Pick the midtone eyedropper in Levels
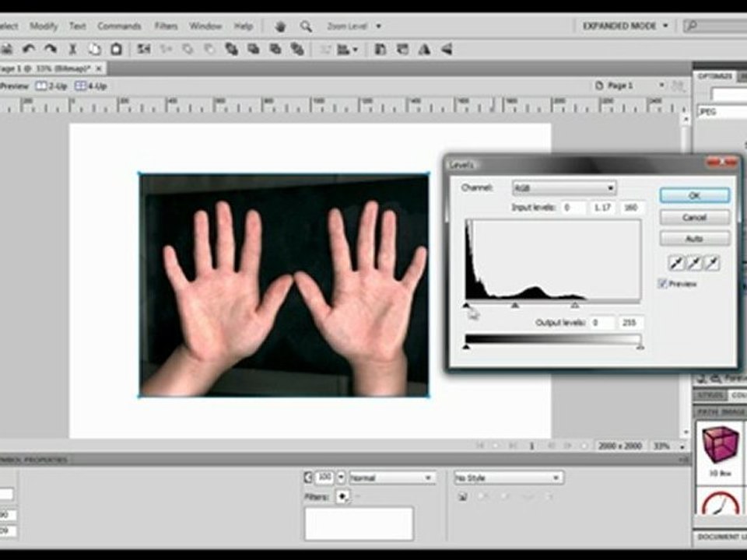 pyautogui.click(x=694, y=263)
